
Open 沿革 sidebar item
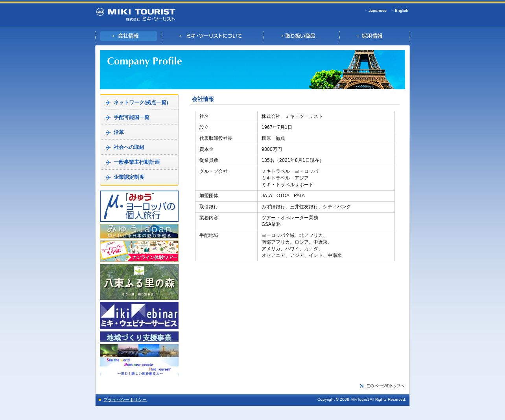[x=139, y=132]
